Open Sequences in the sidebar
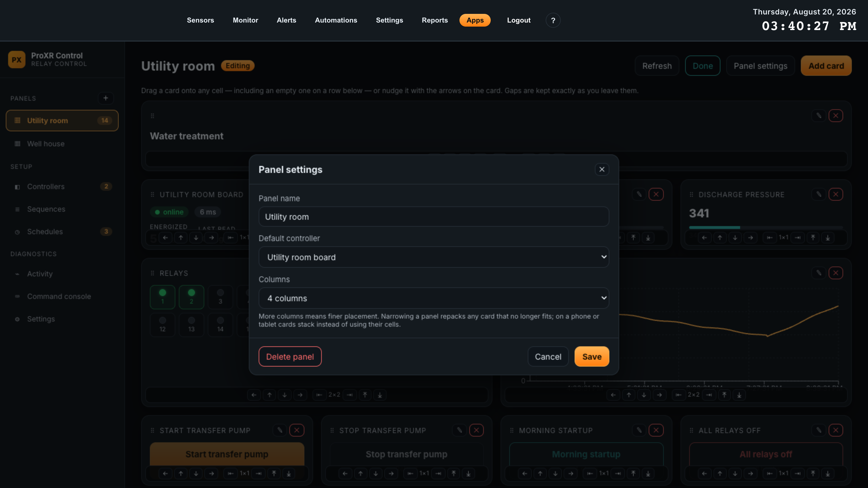The image size is (868, 488). (x=62, y=209)
